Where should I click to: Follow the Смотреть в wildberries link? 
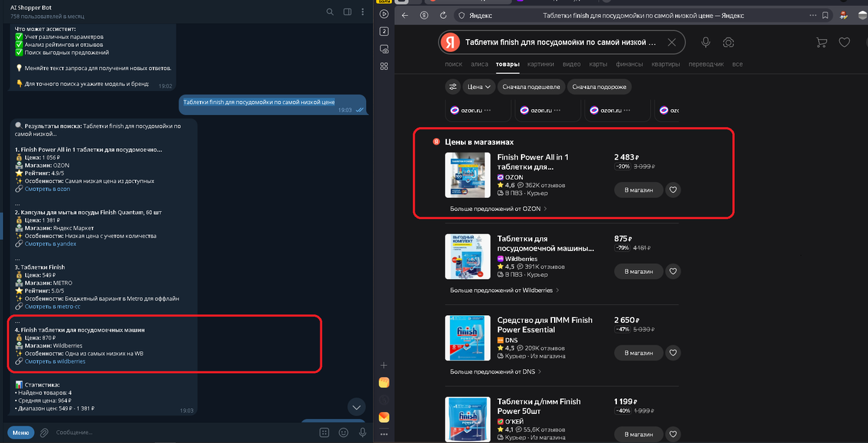click(55, 361)
